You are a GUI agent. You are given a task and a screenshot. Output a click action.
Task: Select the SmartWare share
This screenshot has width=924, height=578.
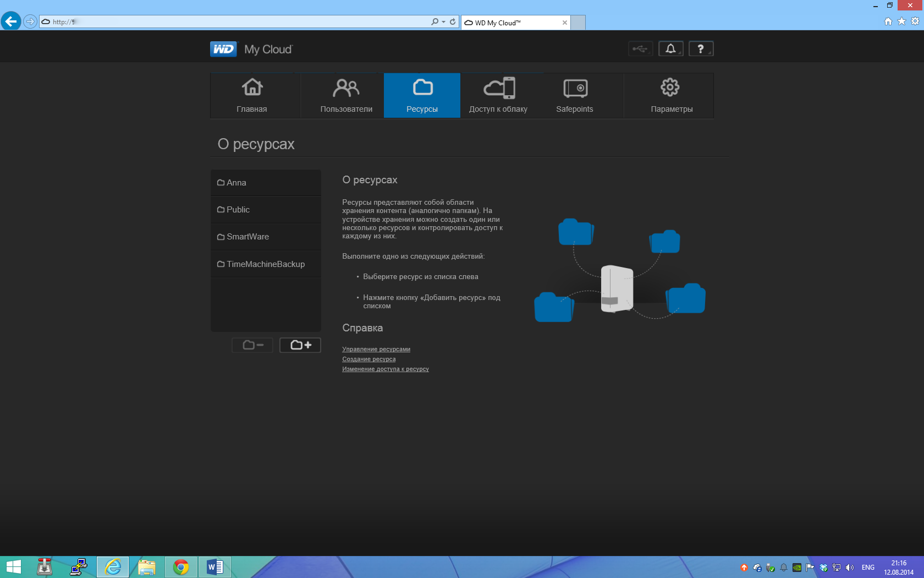266,237
